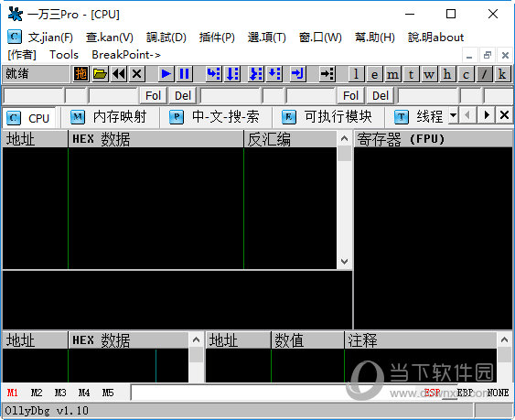
Task: Open the 調.試(D) menu
Action: 166,38
